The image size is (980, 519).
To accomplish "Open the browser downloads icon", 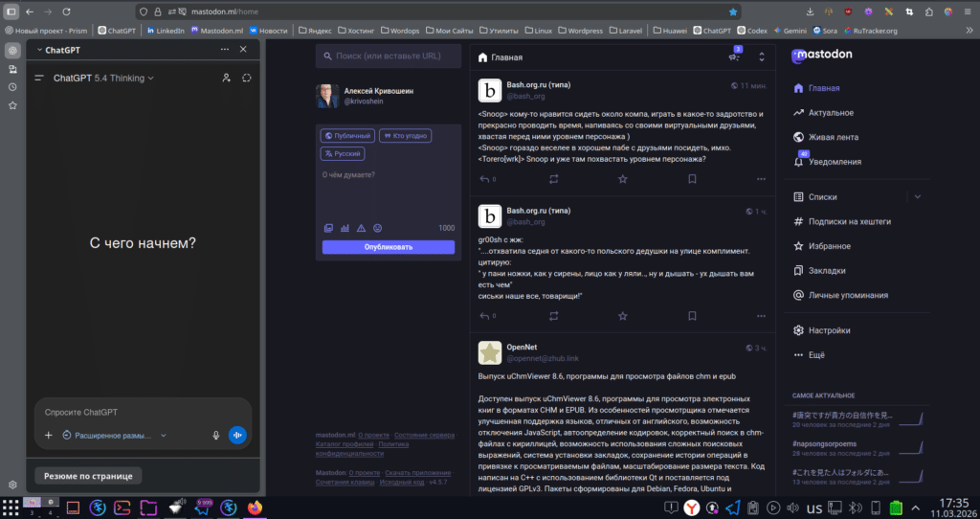I will [810, 11].
